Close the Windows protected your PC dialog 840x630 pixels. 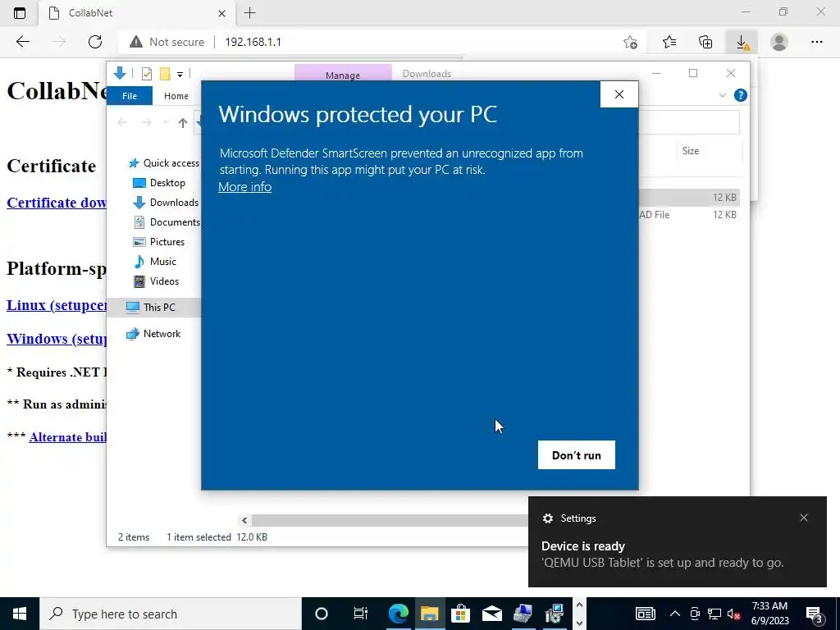point(619,94)
